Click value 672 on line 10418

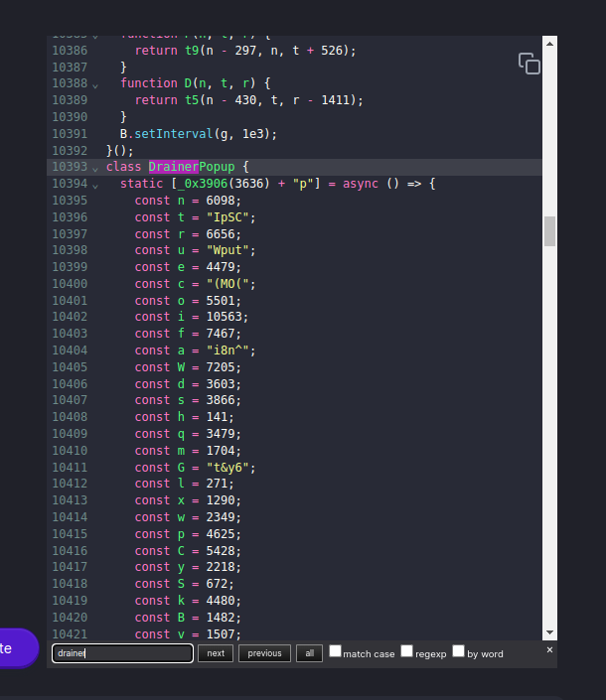pyautogui.click(x=217, y=584)
